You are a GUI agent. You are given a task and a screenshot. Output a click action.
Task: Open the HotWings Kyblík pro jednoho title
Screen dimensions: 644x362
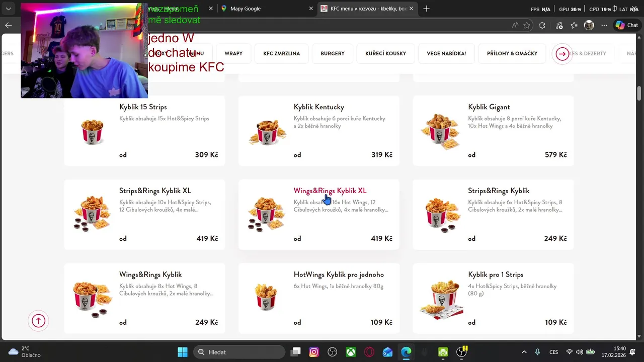click(339, 275)
